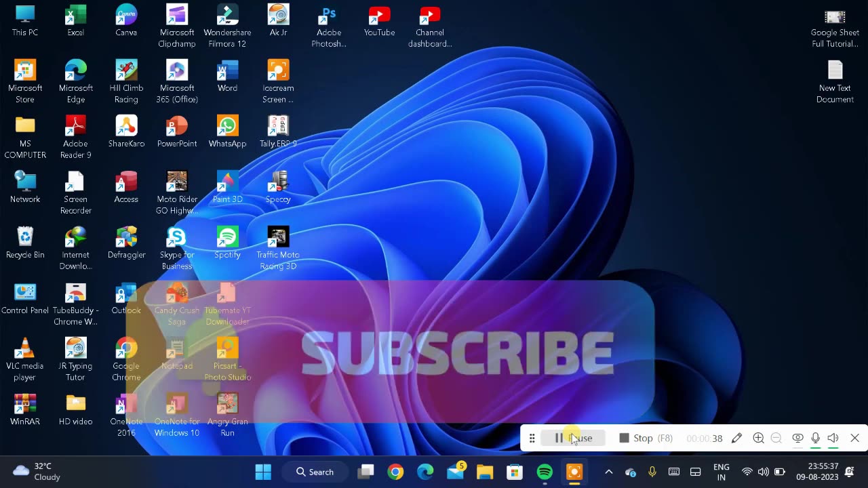The width and height of the screenshot is (868, 488).
Task: Open the Control Panel icon
Action: pyautogui.click(x=25, y=298)
